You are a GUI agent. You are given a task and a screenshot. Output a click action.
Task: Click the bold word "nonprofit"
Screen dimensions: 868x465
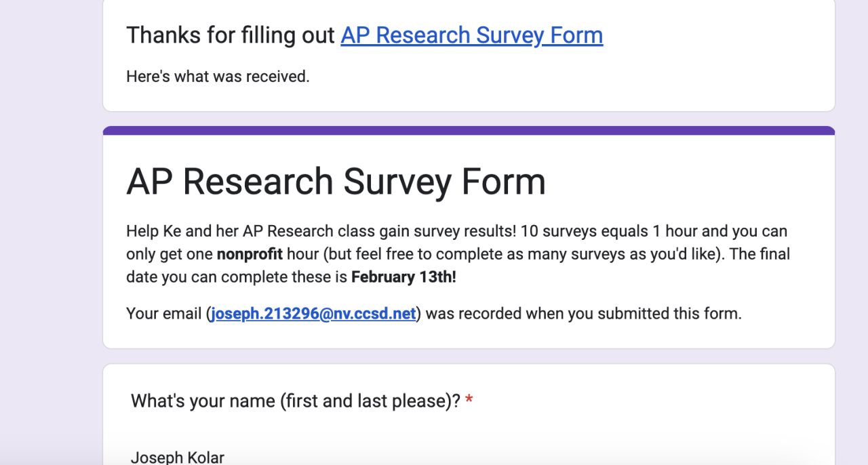click(250, 254)
